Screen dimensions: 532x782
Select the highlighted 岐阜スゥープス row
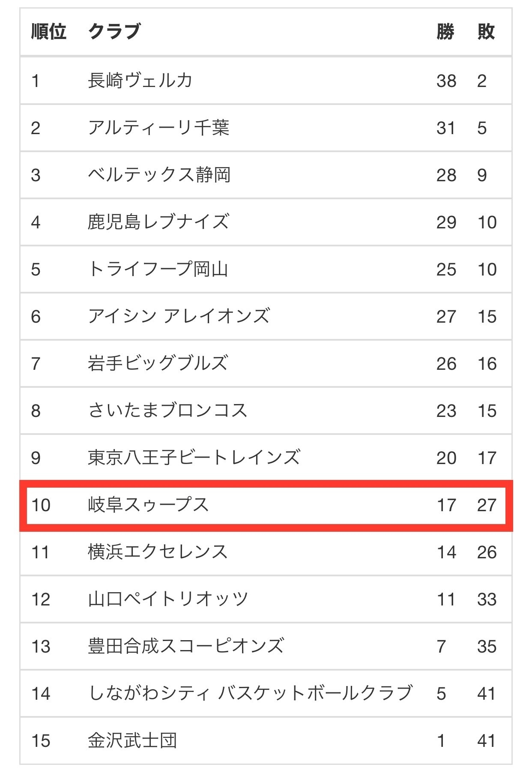tap(266, 505)
